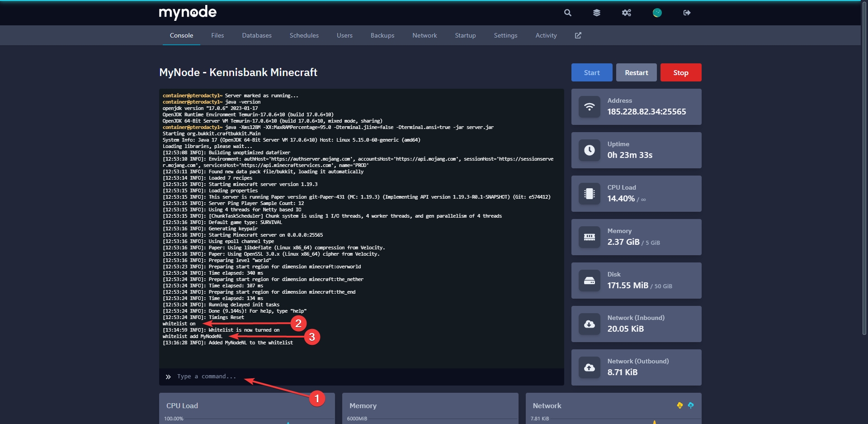
Task: Click the search magnifier icon in header
Action: (567, 13)
